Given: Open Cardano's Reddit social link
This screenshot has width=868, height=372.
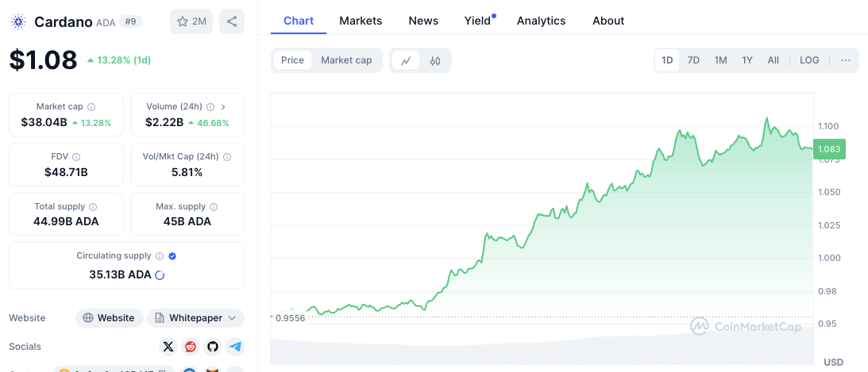Looking at the screenshot, I should coord(190,347).
